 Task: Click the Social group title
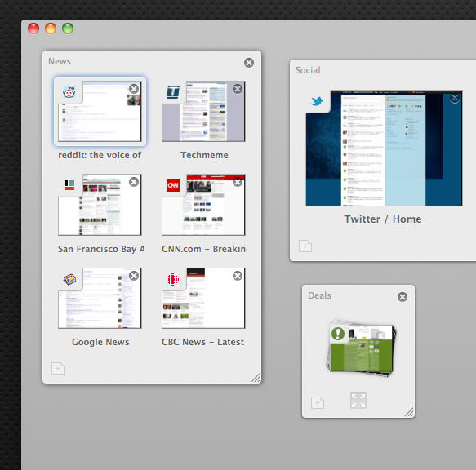pyautogui.click(x=308, y=70)
